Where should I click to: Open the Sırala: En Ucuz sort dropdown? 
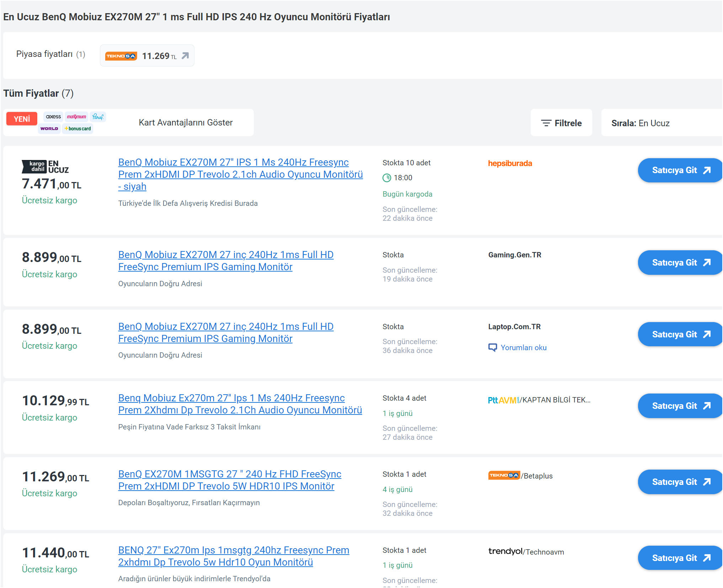tap(662, 123)
